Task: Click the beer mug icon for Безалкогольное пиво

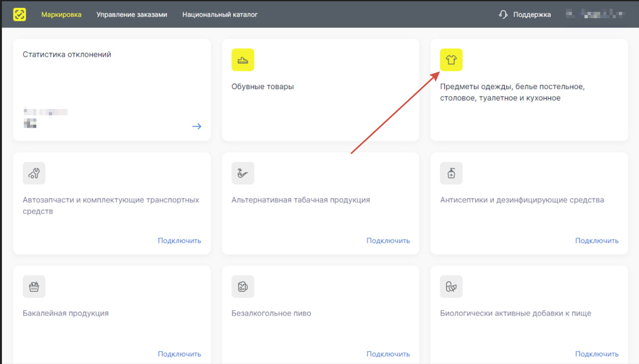Action: point(243,287)
